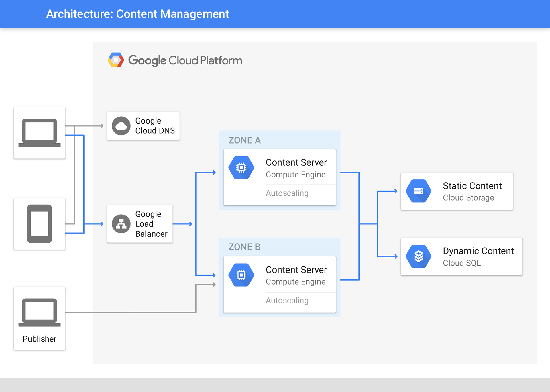Click 'Autoscaling' text in Zone B
The image size is (550, 392).
coord(287,301)
